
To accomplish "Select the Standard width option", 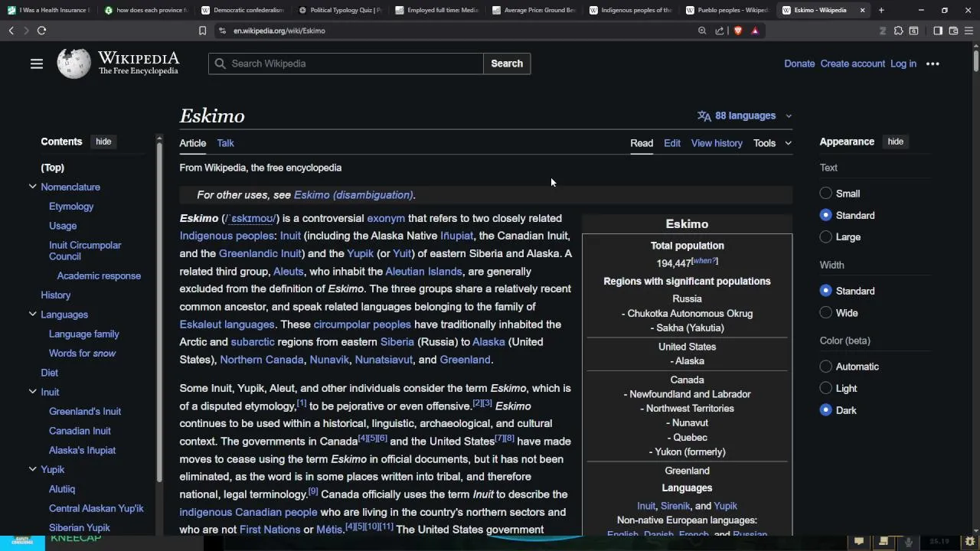I will (x=825, y=291).
